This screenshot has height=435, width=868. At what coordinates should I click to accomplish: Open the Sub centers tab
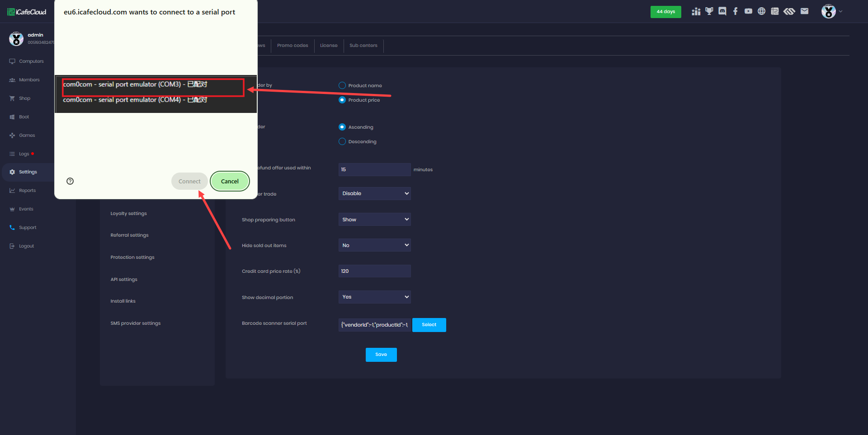(363, 46)
